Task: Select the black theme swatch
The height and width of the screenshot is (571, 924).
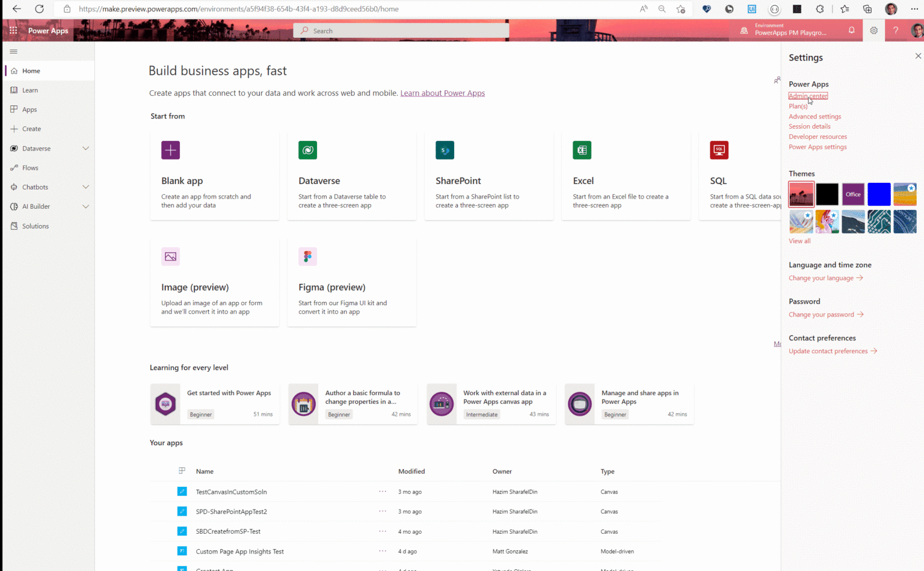Action: point(827,194)
